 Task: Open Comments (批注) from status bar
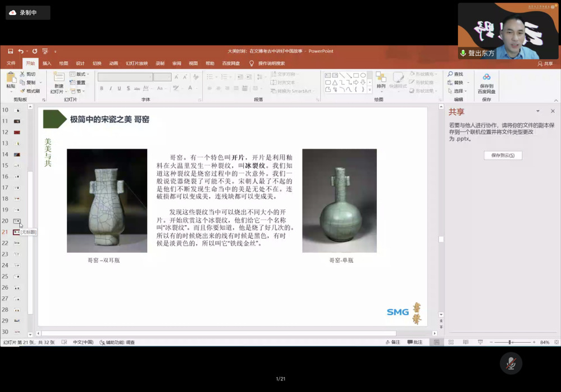point(415,342)
